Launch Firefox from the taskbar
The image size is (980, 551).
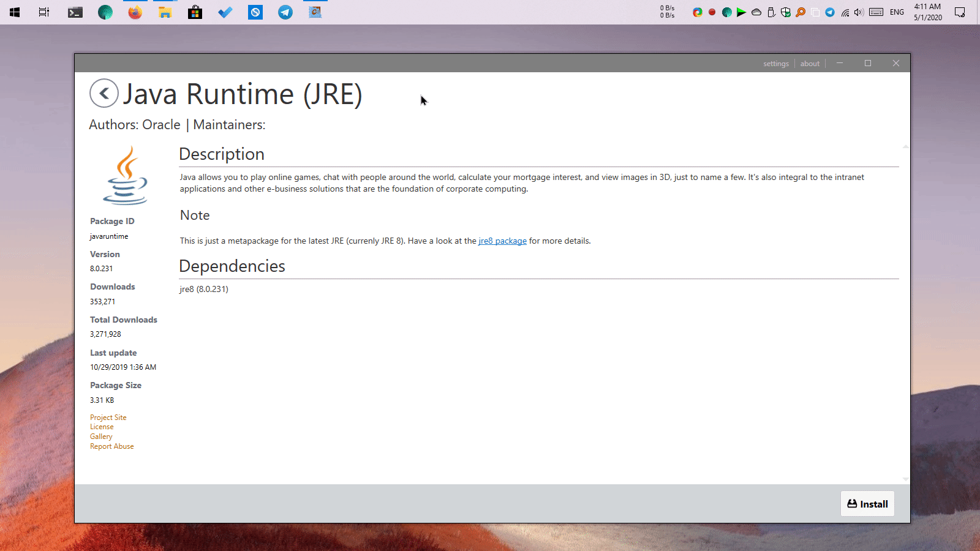click(135, 12)
